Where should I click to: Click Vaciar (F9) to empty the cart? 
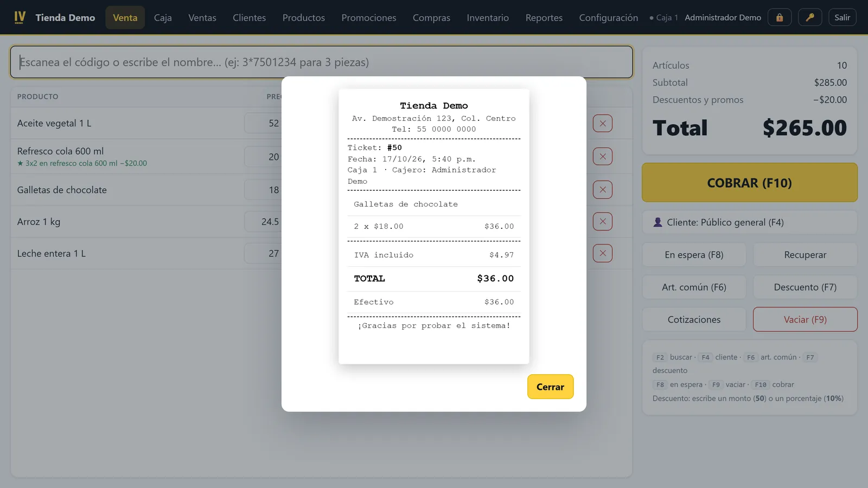tap(805, 319)
